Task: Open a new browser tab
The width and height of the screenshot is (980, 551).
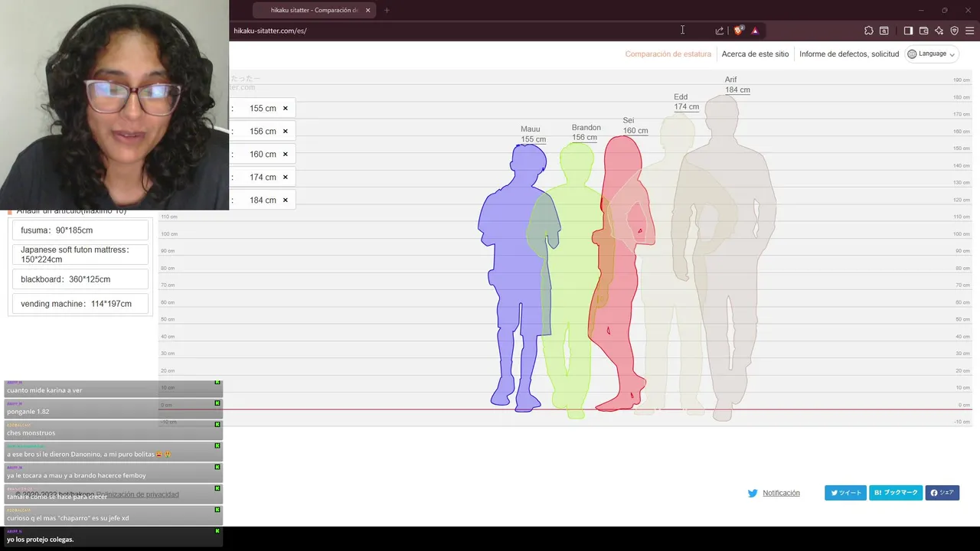Action: click(x=387, y=10)
